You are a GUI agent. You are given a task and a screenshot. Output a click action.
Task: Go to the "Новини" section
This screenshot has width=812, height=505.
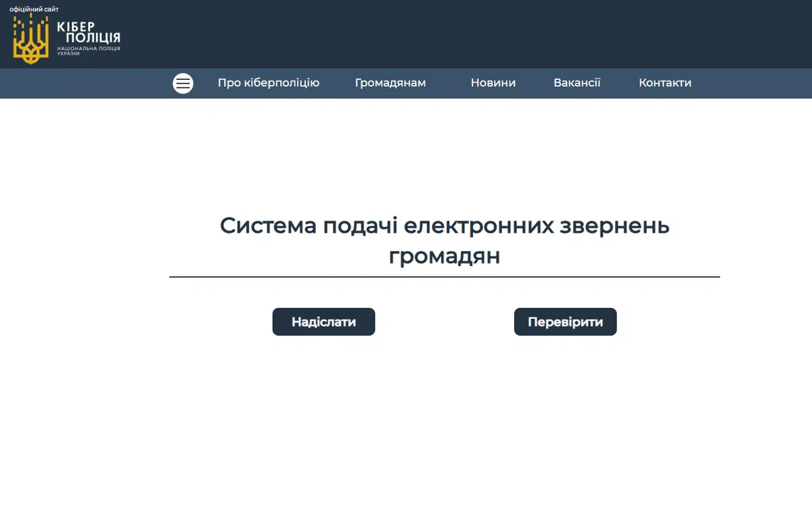tap(493, 83)
